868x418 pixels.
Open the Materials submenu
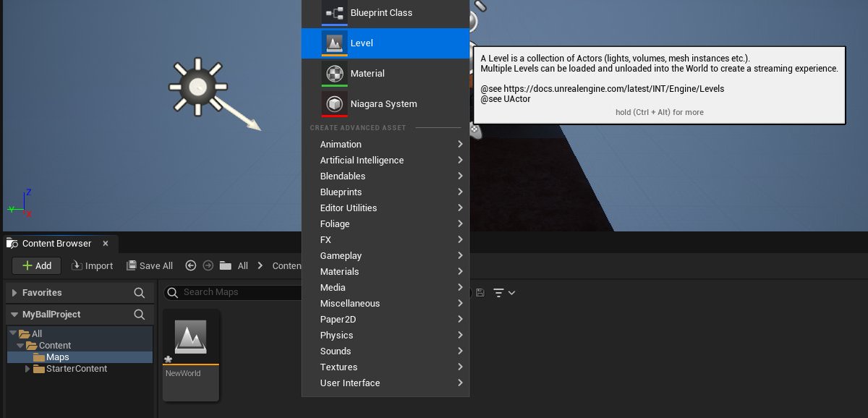click(386, 272)
